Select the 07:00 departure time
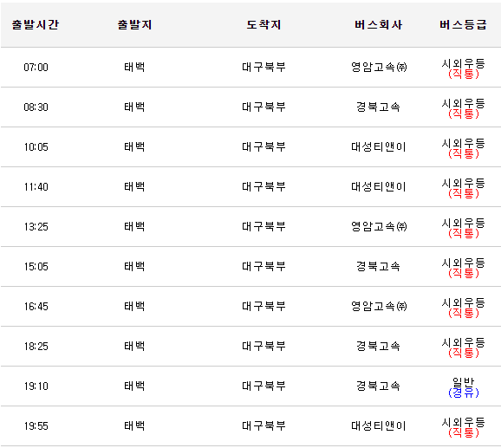The width and height of the screenshot is (501, 448). (x=36, y=67)
